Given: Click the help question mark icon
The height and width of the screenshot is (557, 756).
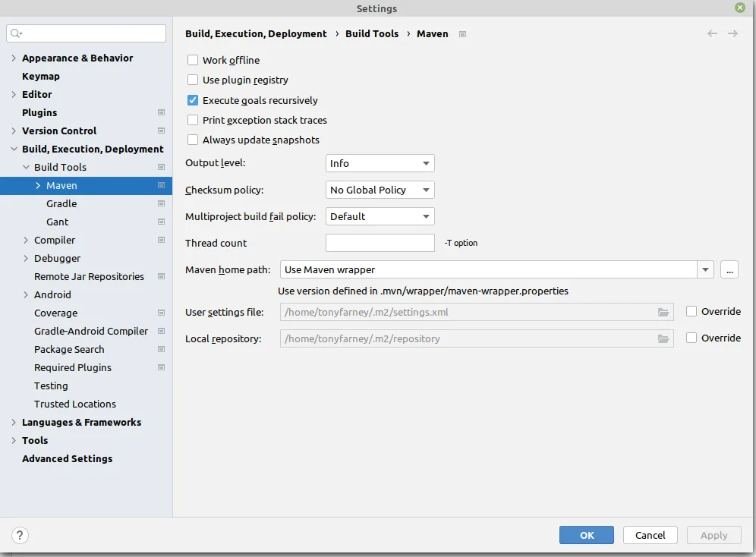Looking at the screenshot, I should click(20, 535).
